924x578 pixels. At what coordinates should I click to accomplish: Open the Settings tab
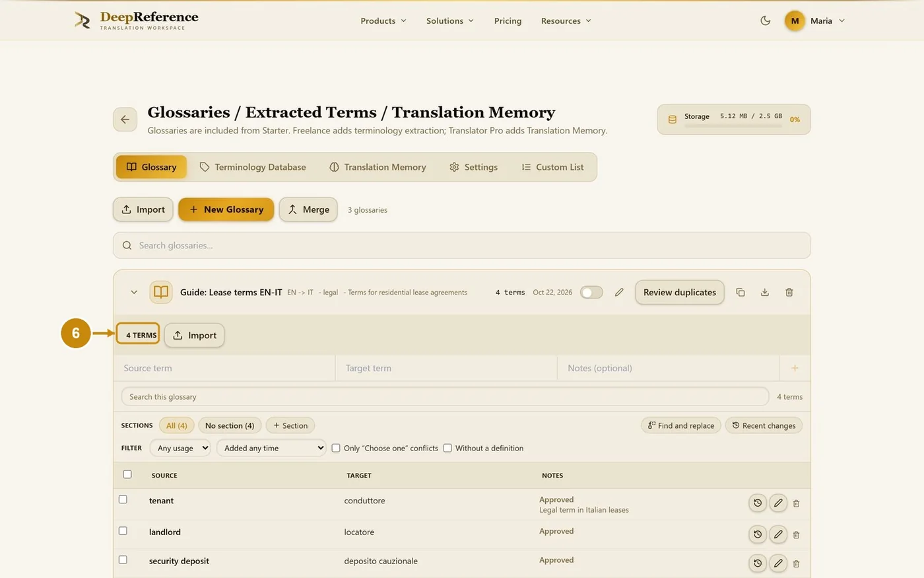click(x=473, y=167)
